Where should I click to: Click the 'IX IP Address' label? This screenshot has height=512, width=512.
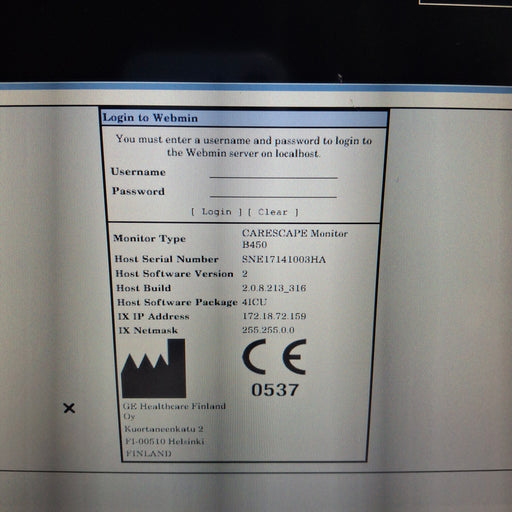[154, 316]
